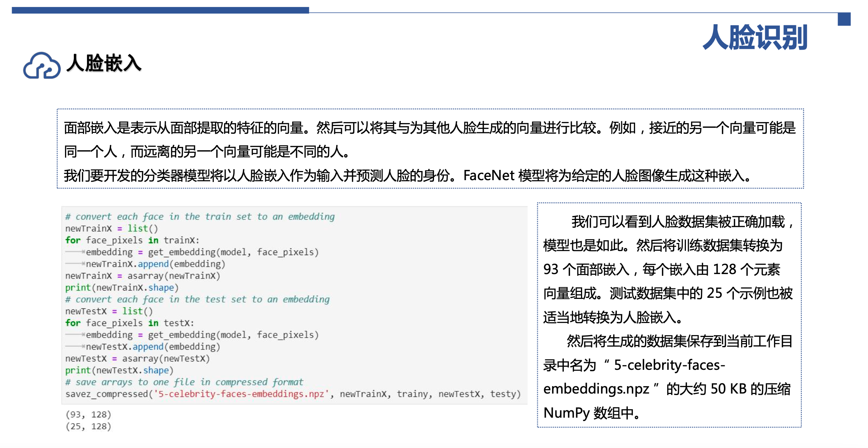Click the line 向量组成。测试数据集中的 25 个示例也被

668,293
